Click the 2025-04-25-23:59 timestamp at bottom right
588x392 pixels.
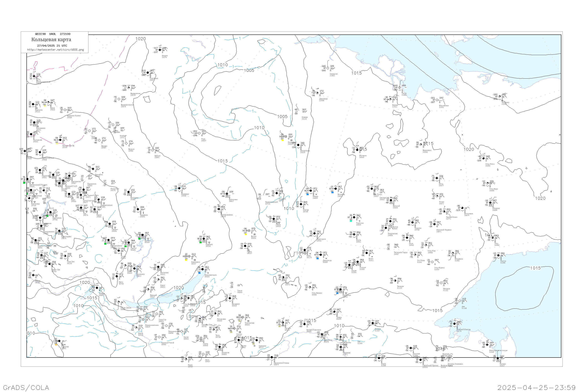(537, 387)
